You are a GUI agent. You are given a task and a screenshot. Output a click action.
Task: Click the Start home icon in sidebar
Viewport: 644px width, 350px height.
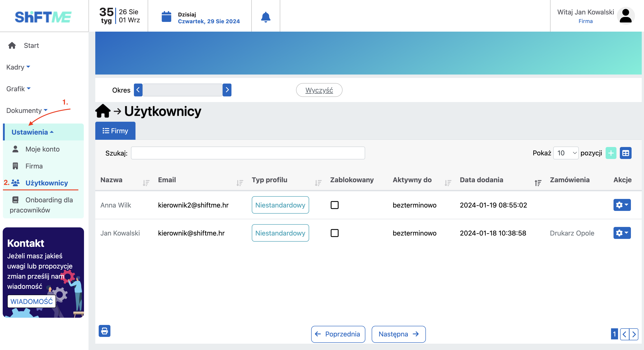pyautogui.click(x=12, y=46)
